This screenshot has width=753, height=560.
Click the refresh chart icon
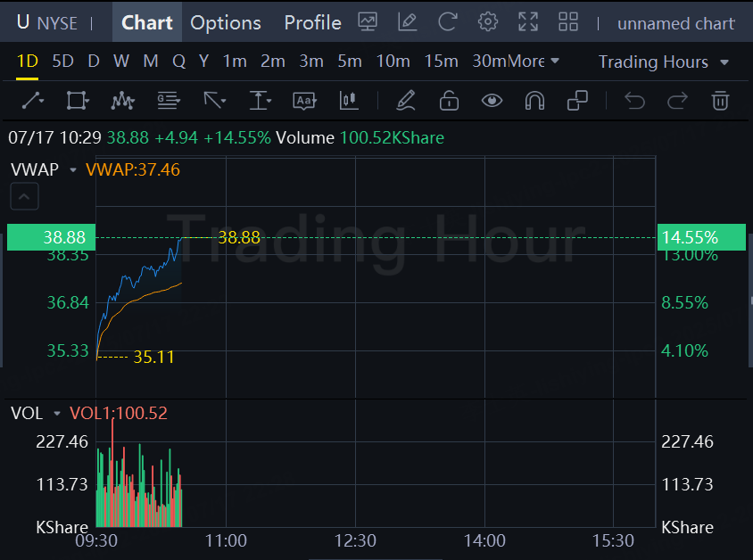click(x=448, y=22)
